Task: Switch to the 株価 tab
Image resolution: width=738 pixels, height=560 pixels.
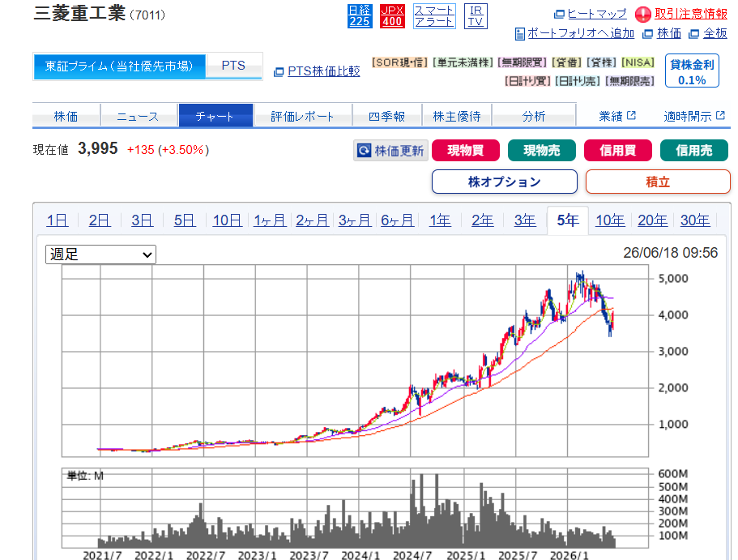Action: click(x=66, y=115)
